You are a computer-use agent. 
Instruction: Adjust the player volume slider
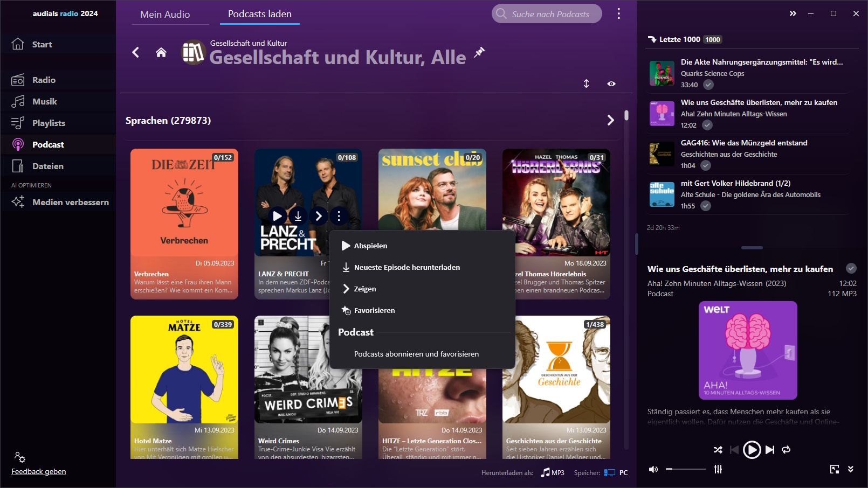(686, 469)
